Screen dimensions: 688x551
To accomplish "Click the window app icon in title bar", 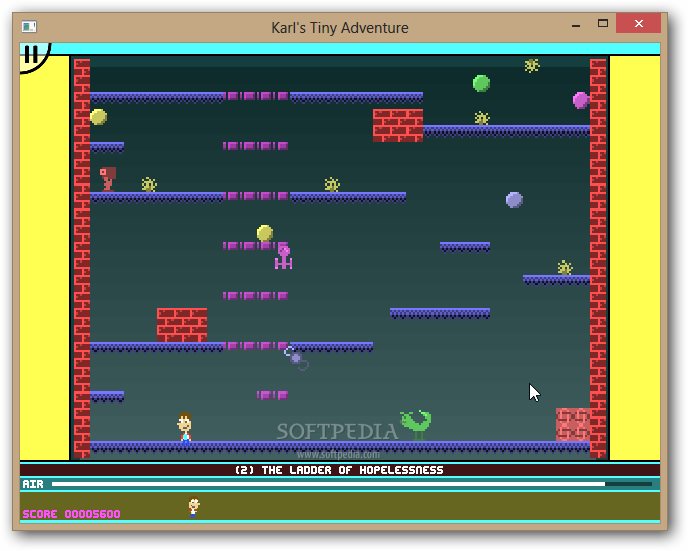I will tap(29, 27).
